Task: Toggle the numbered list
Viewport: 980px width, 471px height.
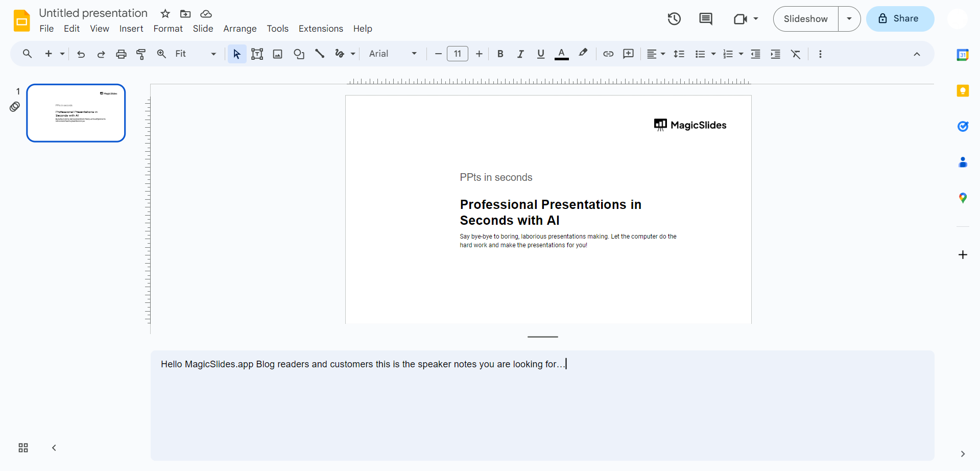Action: 728,54
